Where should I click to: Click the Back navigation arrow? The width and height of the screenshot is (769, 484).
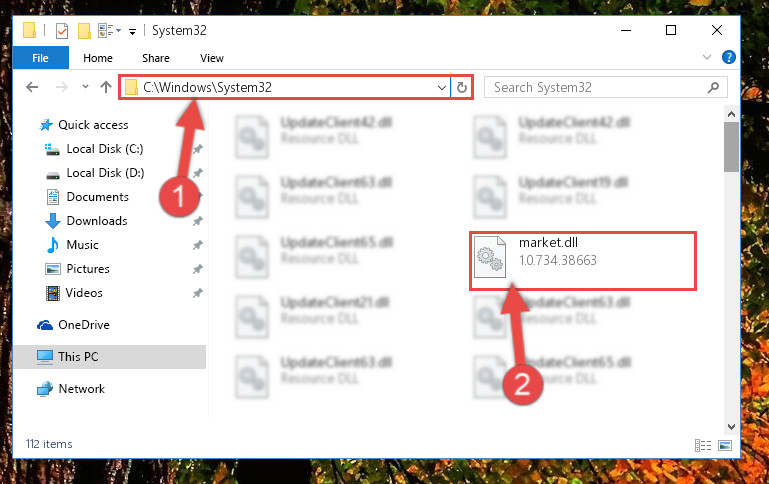[32, 87]
